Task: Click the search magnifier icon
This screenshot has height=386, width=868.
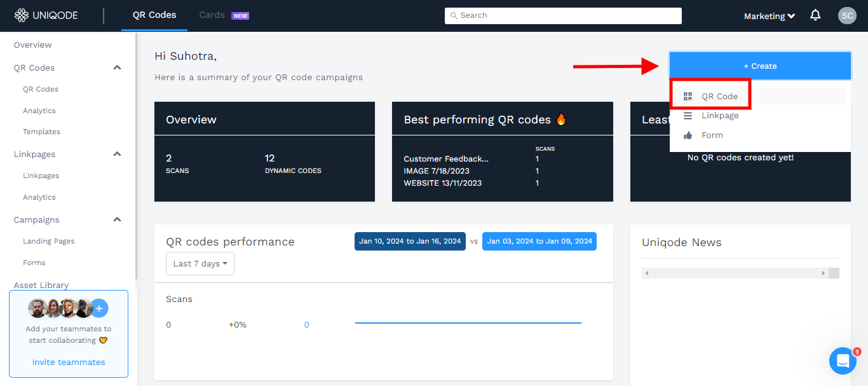Action: pyautogui.click(x=454, y=15)
